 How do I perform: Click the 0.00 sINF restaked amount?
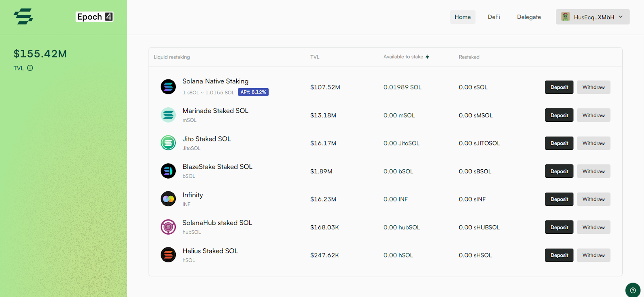coord(472,199)
